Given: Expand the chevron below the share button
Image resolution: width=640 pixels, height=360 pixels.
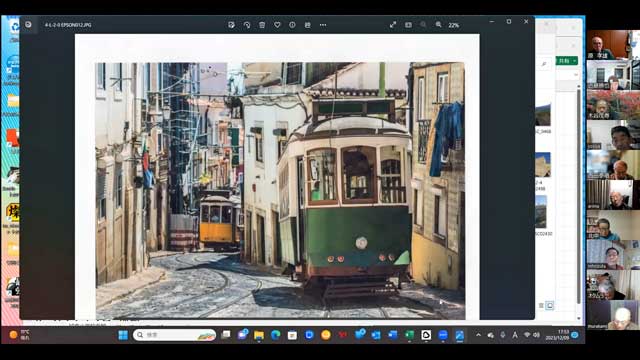Looking at the screenshot, I should (x=576, y=75).
